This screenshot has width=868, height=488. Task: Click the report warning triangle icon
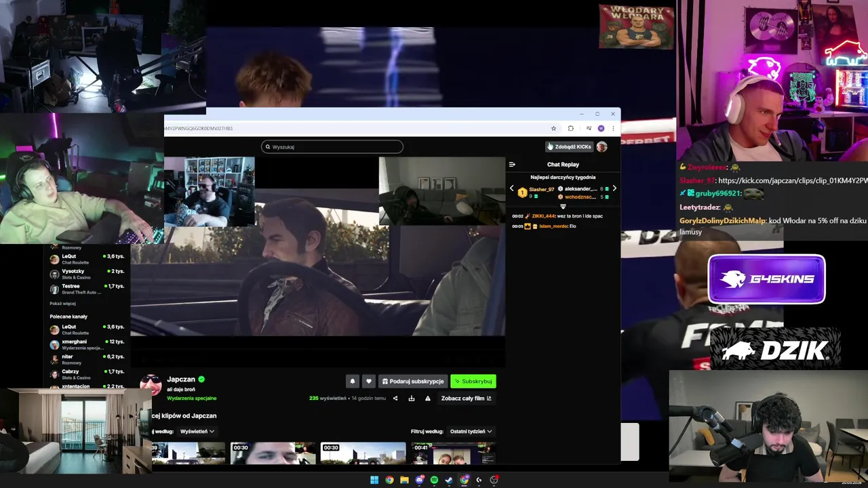click(x=427, y=399)
